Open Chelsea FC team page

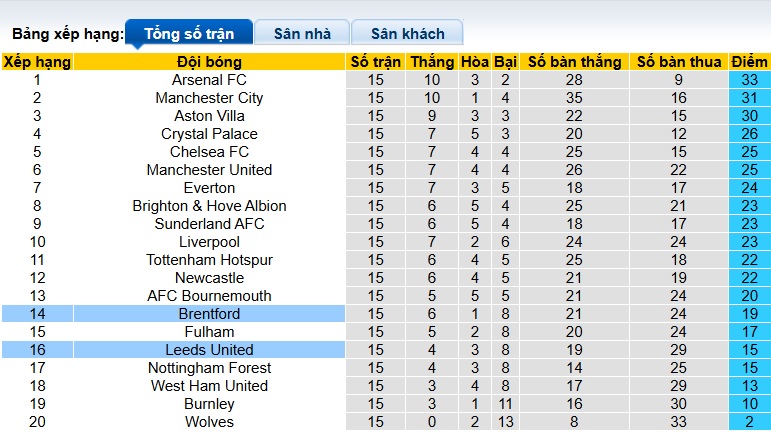coord(209,152)
